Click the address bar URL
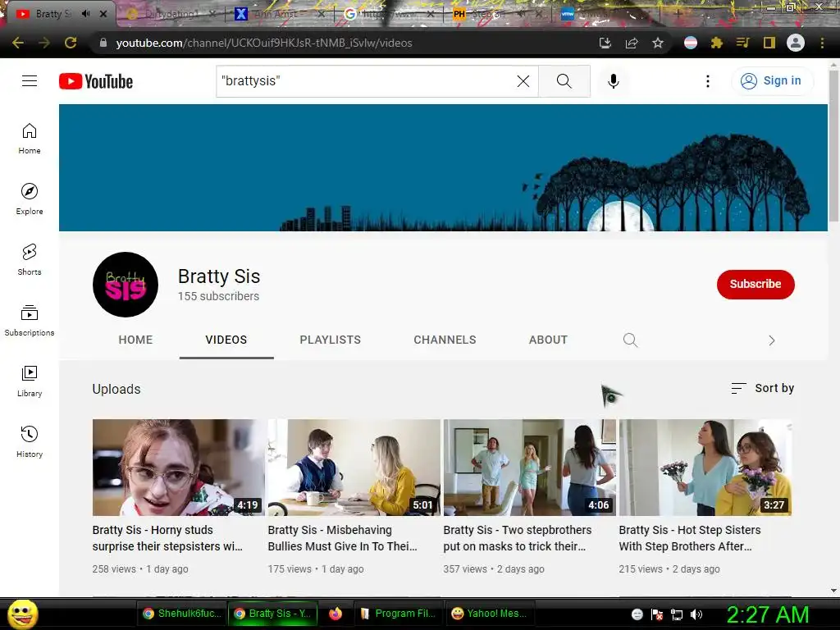This screenshot has height=630, width=840. [264, 43]
